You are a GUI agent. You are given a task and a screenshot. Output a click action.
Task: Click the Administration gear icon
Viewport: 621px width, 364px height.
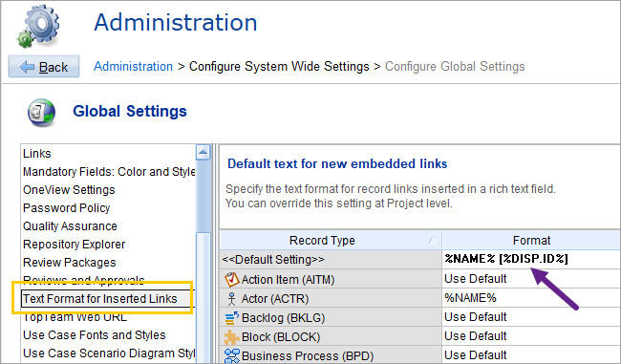[x=38, y=26]
